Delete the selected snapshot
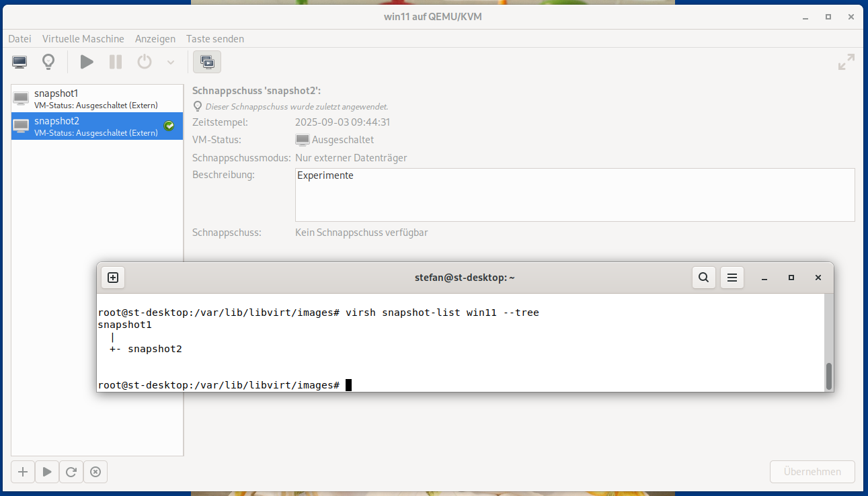The height and width of the screenshot is (496, 868). [95, 472]
